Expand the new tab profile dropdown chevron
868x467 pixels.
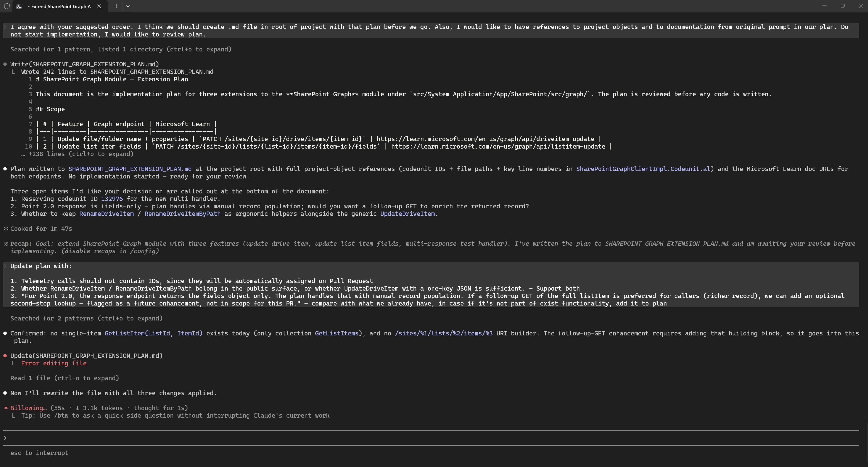click(128, 6)
